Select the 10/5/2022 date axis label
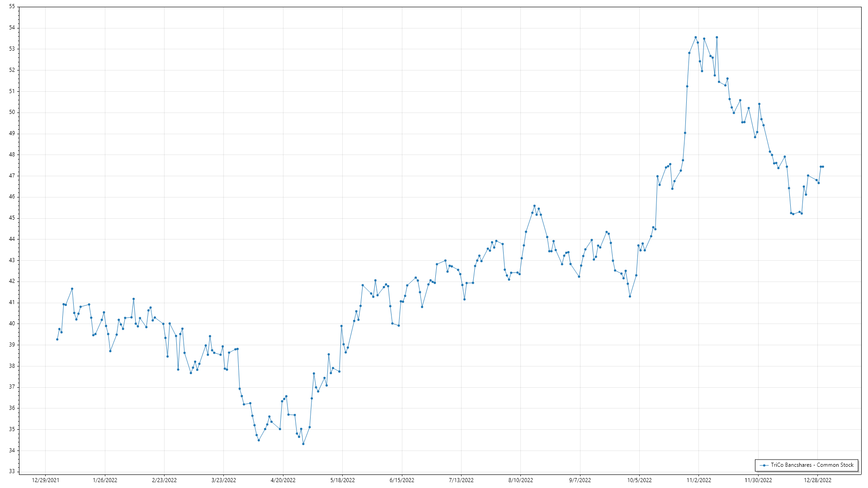 (639, 480)
